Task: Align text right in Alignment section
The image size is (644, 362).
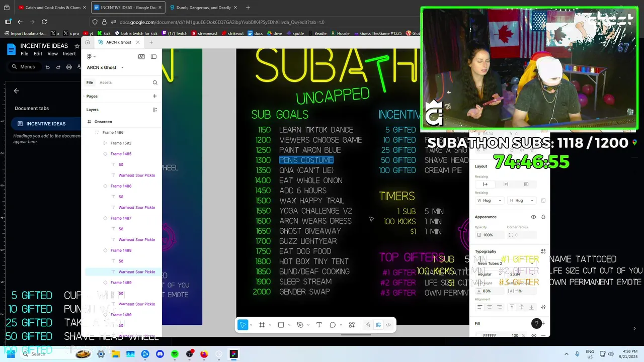Action: (x=499, y=307)
